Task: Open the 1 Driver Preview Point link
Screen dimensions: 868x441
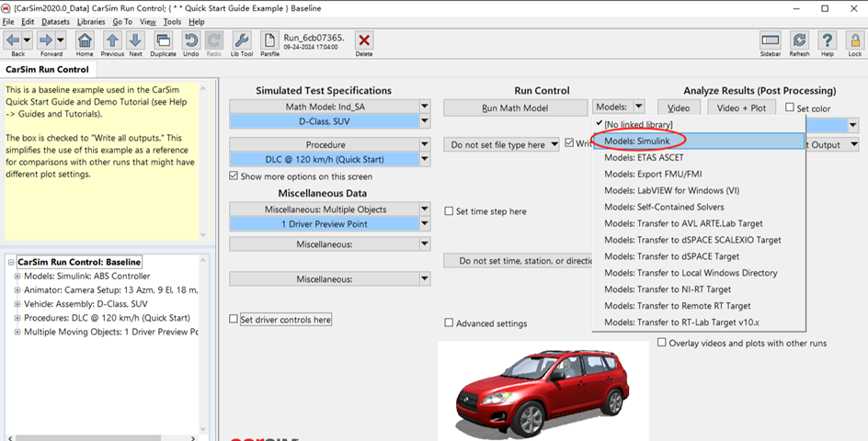Action: (325, 224)
